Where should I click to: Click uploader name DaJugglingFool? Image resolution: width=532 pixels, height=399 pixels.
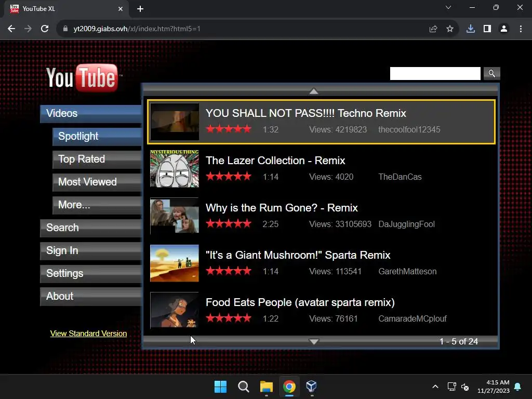point(406,224)
